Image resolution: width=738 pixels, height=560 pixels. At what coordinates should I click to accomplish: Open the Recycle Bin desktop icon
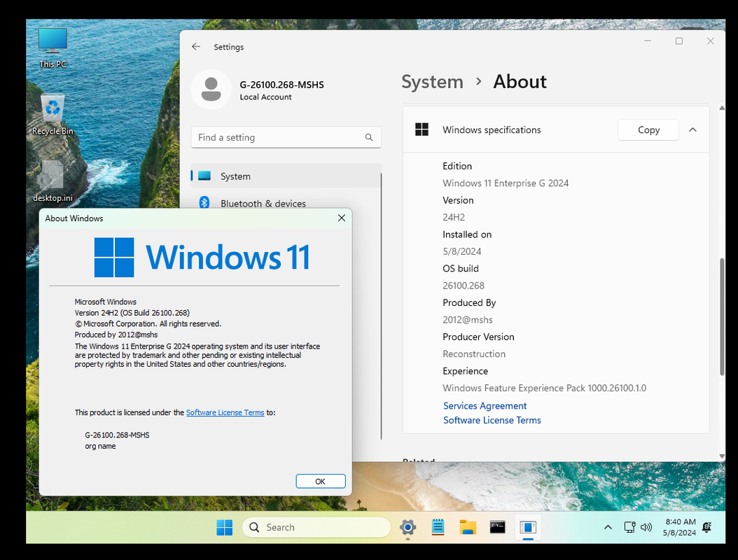click(x=53, y=115)
